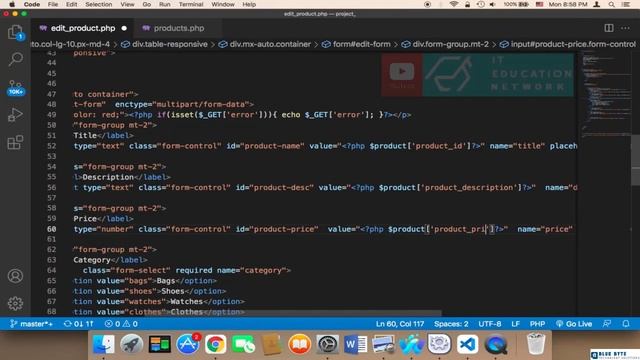Click unsaved dot on edit_product.php tab
The height and width of the screenshot is (360, 640).
pyautogui.click(x=124, y=28)
